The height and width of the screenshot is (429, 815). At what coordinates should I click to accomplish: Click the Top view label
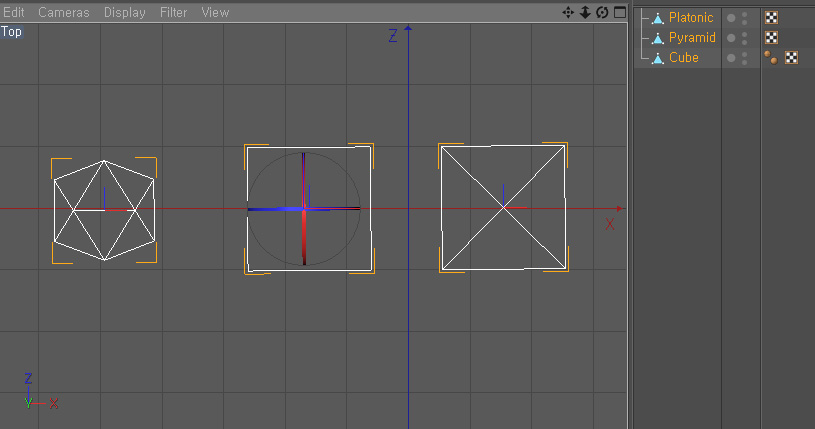coord(11,32)
